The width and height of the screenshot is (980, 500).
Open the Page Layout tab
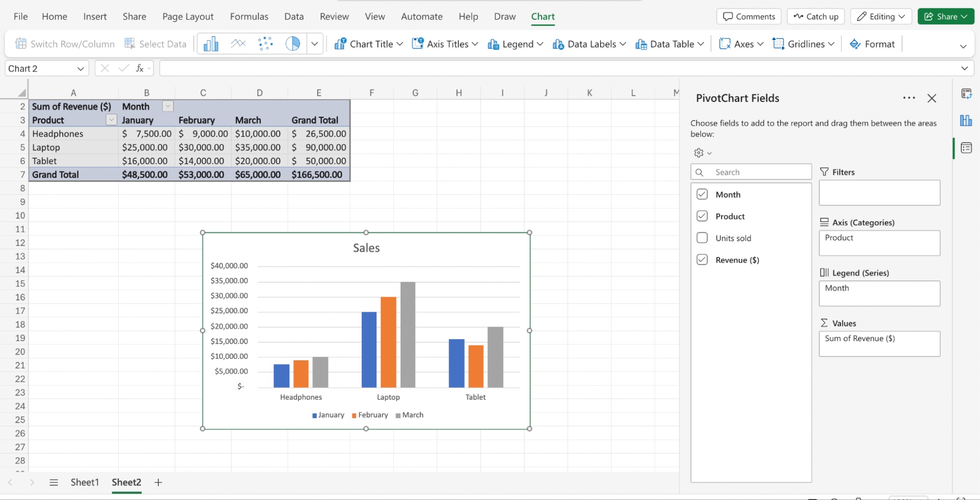188,17
